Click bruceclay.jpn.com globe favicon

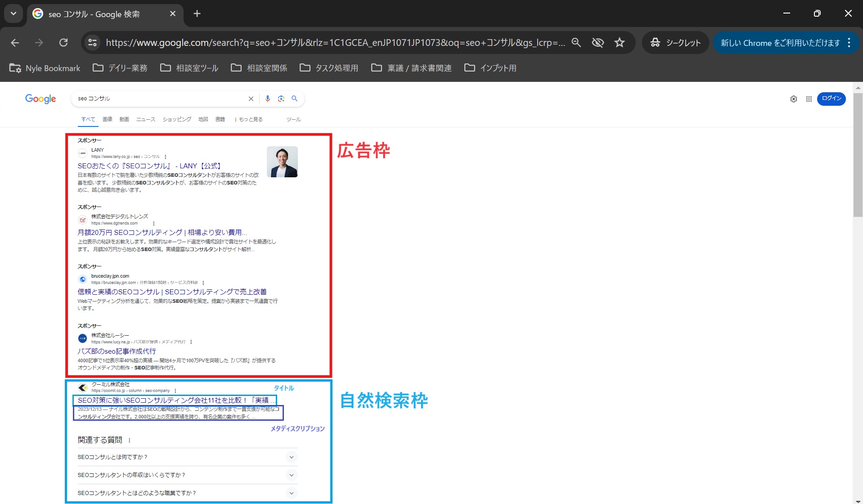[x=82, y=279]
